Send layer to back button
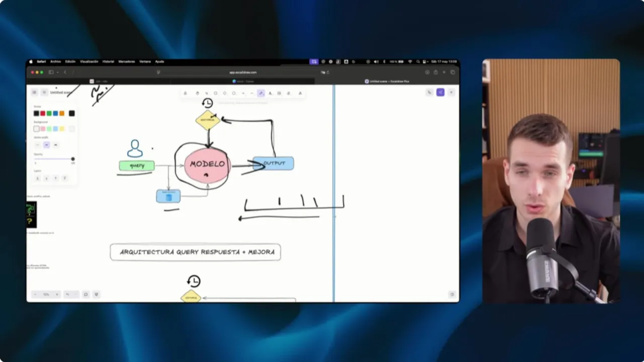The width and height of the screenshot is (644, 362). (x=38, y=178)
